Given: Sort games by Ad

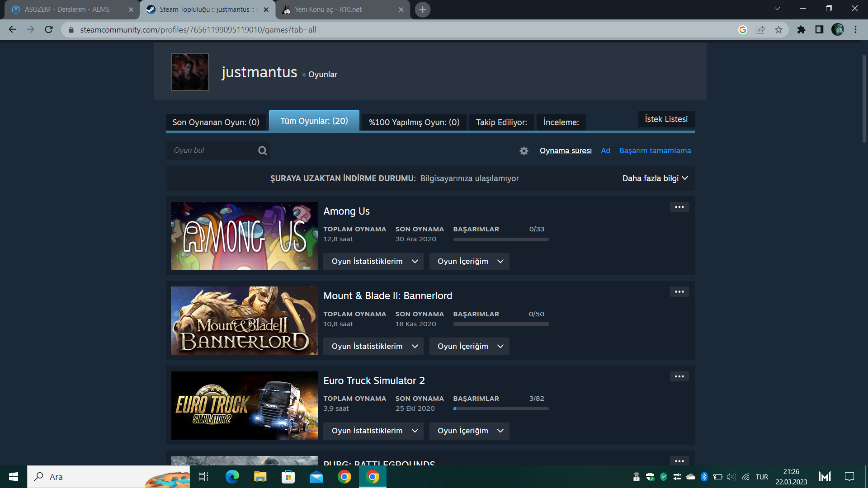Looking at the screenshot, I should [x=605, y=151].
